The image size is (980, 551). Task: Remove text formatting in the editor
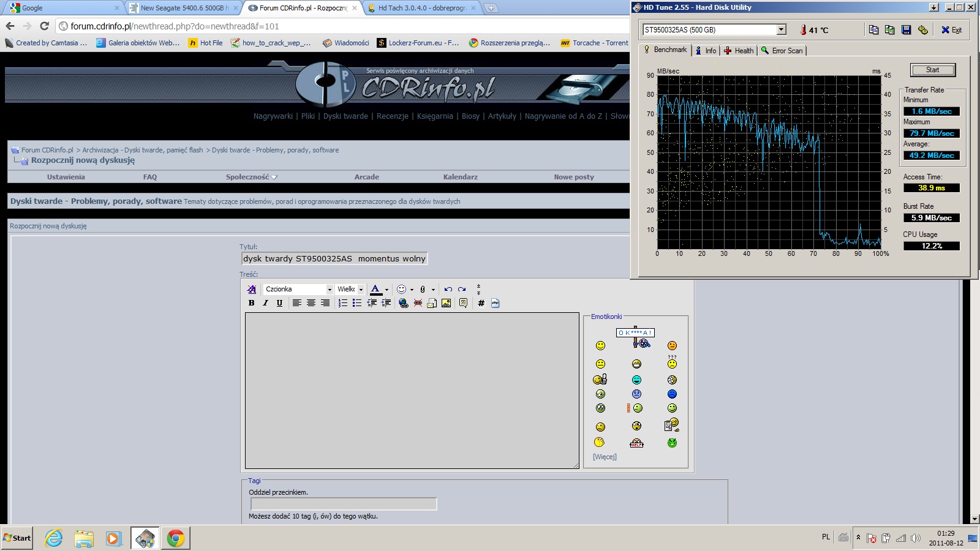(x=251, y=289)
